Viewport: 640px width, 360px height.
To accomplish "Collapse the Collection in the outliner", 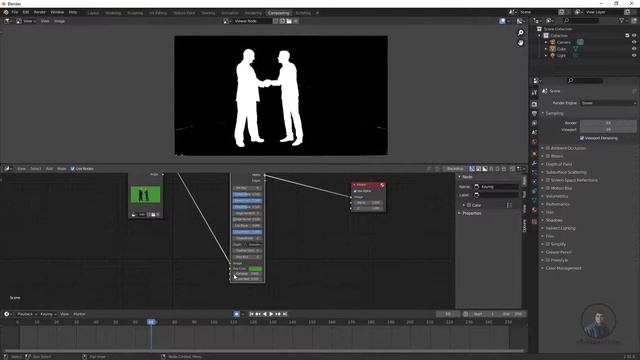I will tap(540, 36).
